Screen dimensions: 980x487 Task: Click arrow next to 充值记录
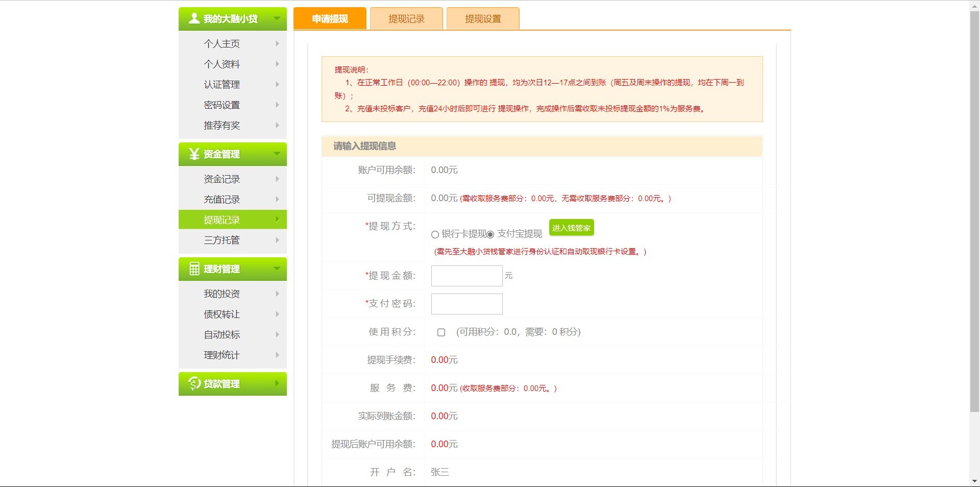click(277, 199)
